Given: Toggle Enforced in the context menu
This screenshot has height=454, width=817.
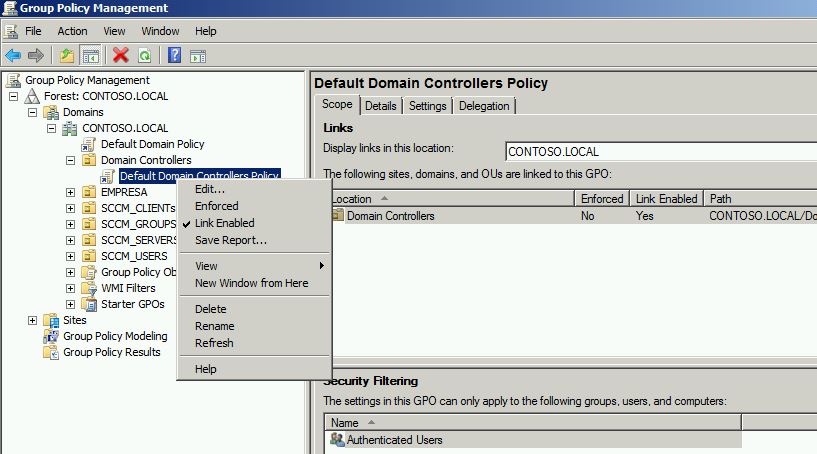Looking at the screenshot, I should pyautogui.click(x=216, y=206).
